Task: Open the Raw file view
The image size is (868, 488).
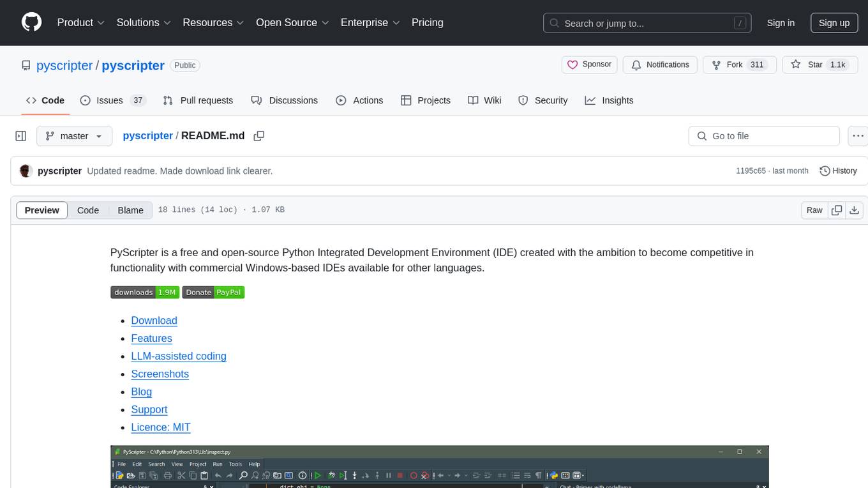Action: coord(814,210)
